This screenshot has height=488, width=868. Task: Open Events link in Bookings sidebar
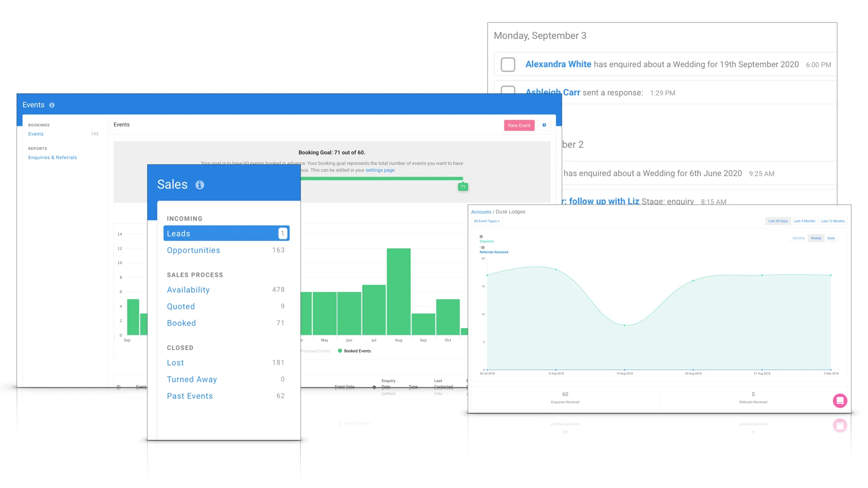(36, 134)
